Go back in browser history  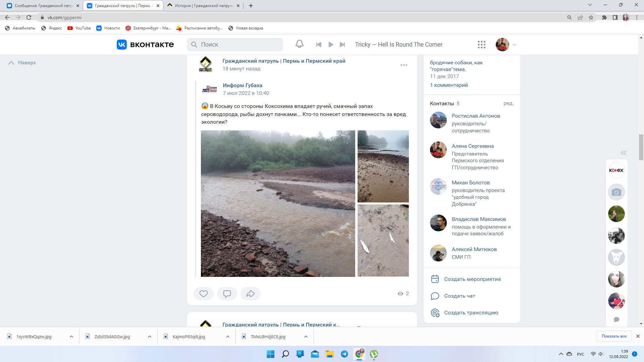7,17
